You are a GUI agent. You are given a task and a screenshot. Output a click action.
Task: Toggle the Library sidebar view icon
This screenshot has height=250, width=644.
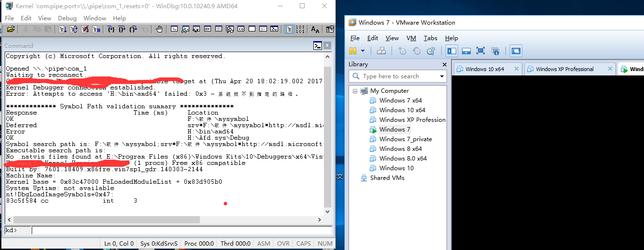coord(452,51)
